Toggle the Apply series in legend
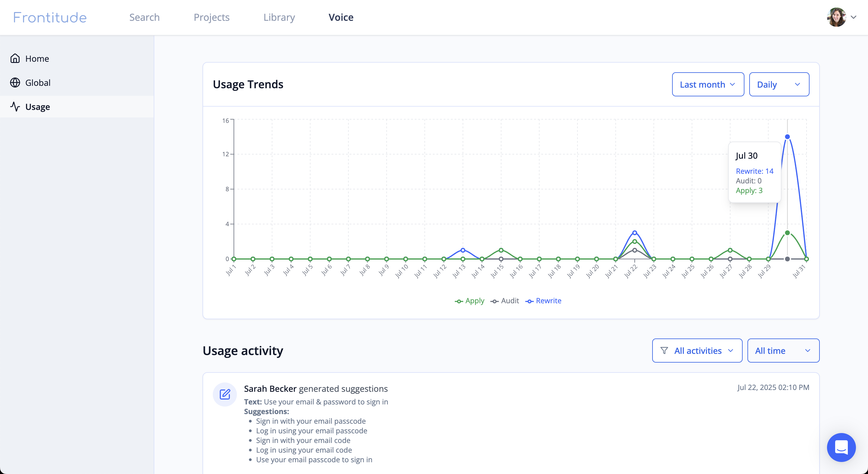Image resolution: width=868 pixels, height=474 pixels. coord(469,301)
